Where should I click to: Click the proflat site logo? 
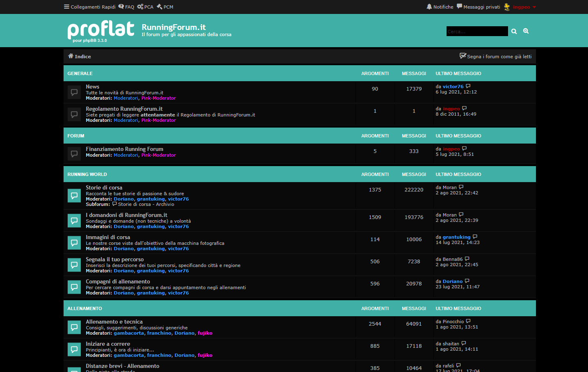click(x=101, y=30)
